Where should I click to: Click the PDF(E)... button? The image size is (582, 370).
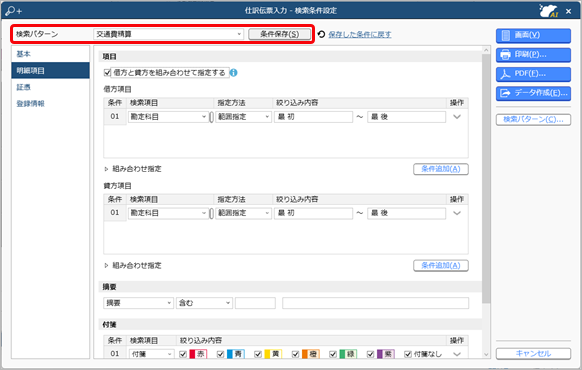click(533, 74)
